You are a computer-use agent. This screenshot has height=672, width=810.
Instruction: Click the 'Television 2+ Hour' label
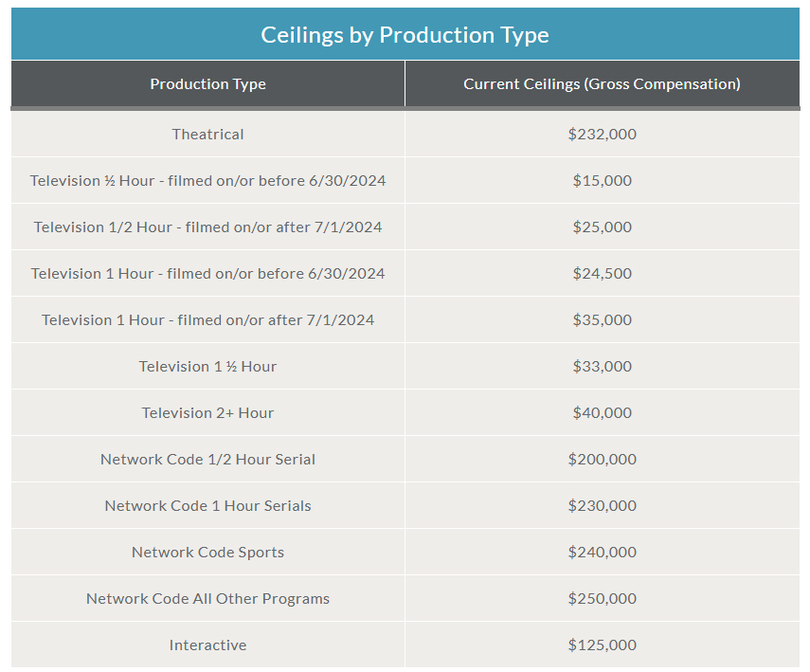207,413
